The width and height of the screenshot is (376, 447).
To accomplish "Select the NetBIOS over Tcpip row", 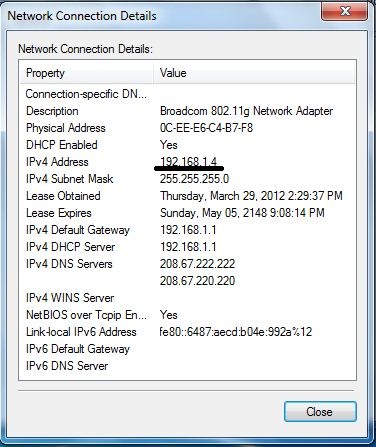I will click(187, 315).
